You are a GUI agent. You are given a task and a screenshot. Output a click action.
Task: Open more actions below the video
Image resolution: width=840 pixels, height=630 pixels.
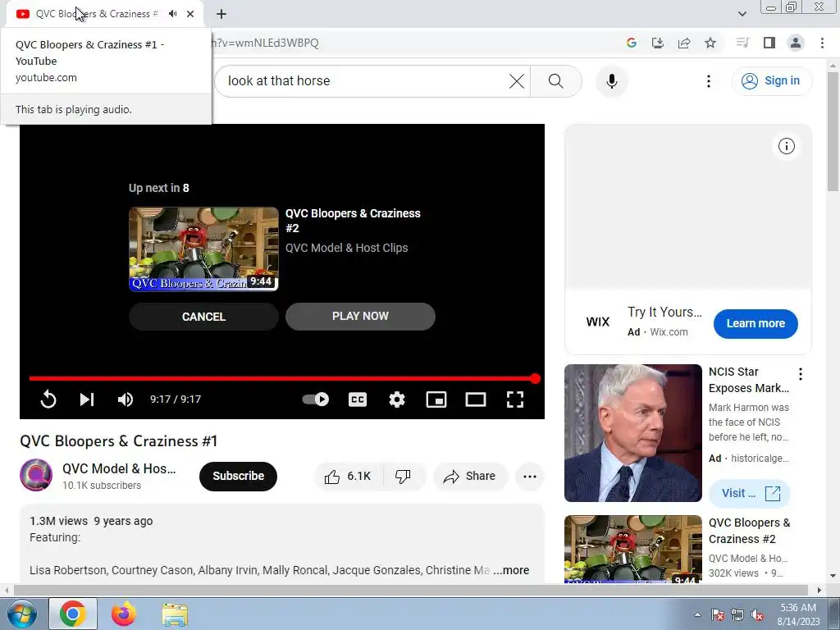point(530,477)
